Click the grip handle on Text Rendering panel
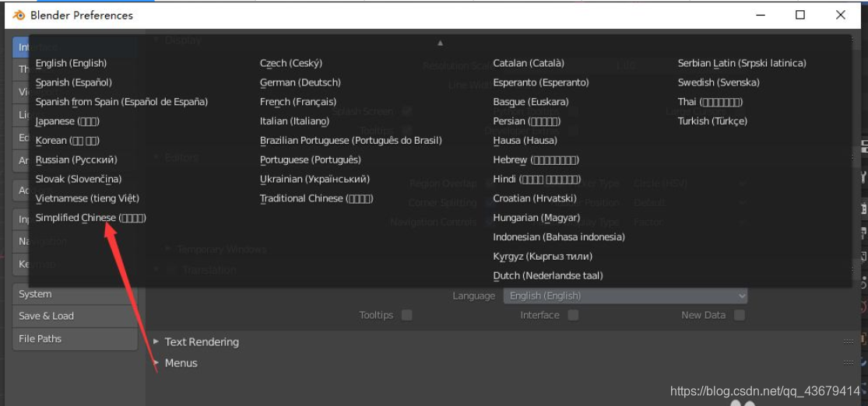 tap(848, 342)
